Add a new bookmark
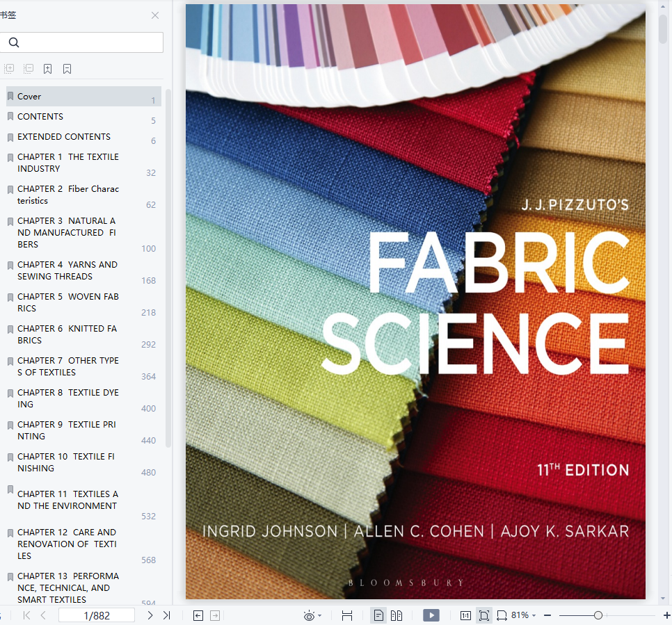Screen dimensions: 672x625 [47, 69]
